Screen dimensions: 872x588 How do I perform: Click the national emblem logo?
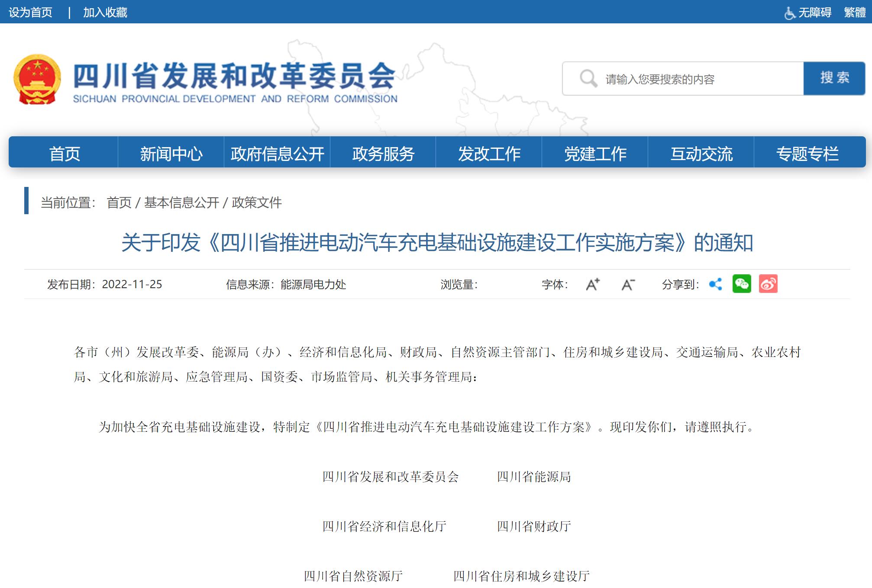37,79
